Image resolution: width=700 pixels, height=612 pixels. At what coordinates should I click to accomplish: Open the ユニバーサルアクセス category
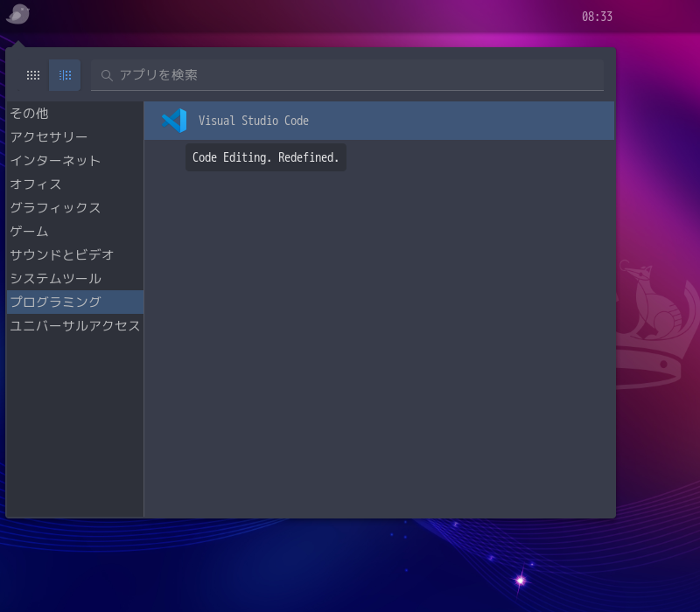75,325
